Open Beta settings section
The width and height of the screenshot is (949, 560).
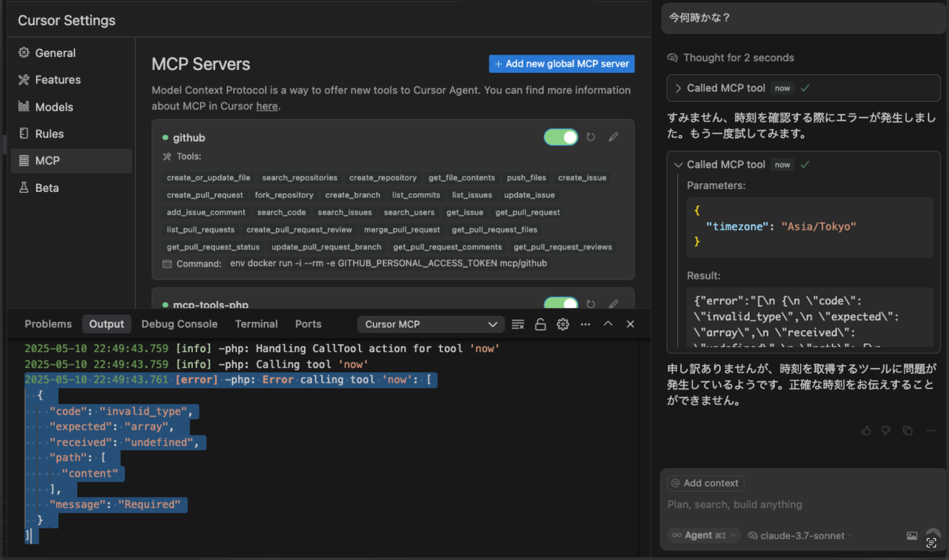click(x=71, y=187)
